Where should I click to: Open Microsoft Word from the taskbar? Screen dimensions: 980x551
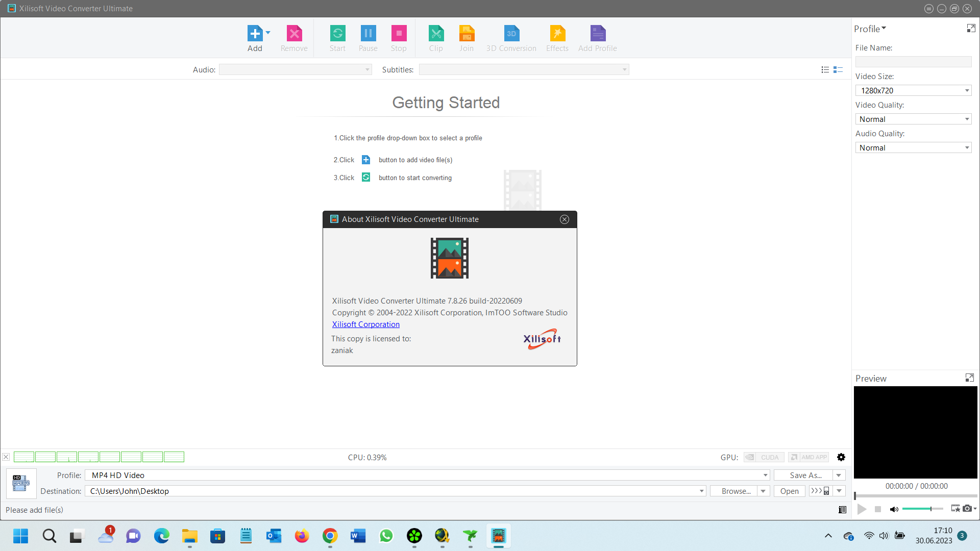coord(358,536)
